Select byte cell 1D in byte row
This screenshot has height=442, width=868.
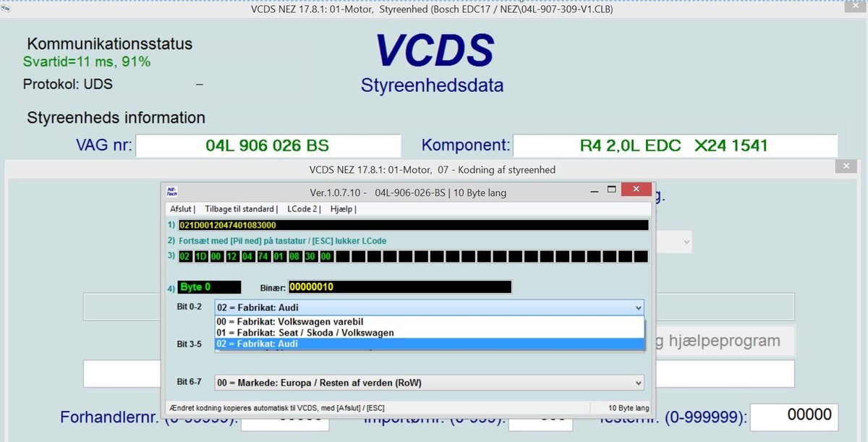pos(200,257)
